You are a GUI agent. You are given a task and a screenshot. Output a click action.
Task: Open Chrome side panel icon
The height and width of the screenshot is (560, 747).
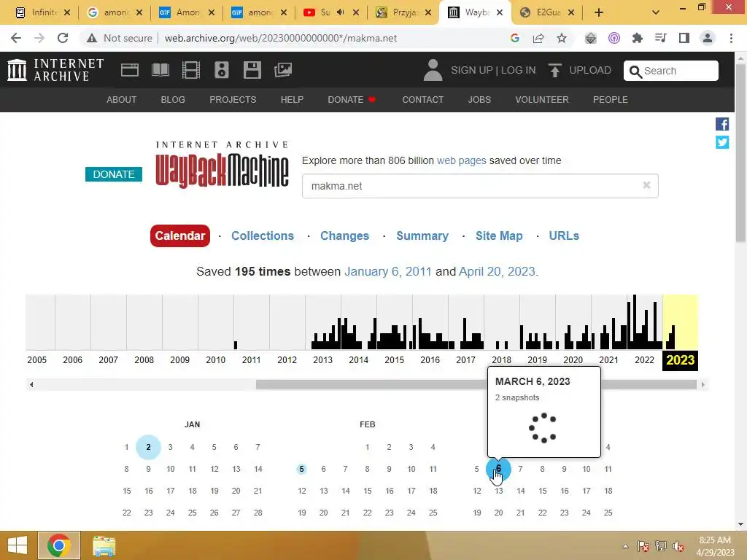coord(684,38)
